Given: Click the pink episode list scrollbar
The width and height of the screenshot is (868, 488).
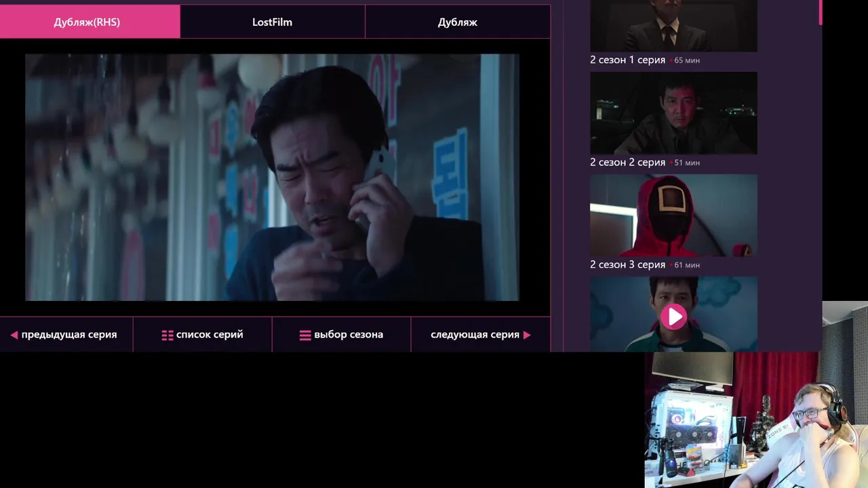Looking at the screenshot, I should tap(821, 12).
